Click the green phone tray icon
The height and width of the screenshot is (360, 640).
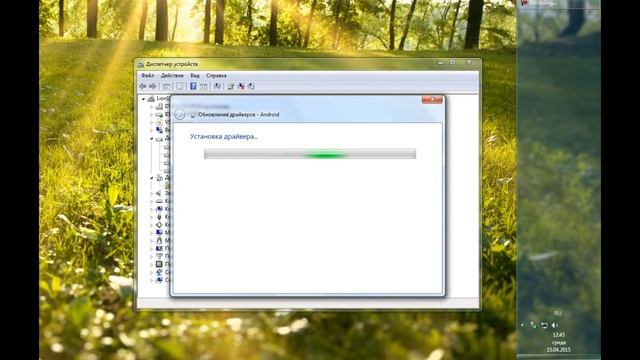click(533, 325)
